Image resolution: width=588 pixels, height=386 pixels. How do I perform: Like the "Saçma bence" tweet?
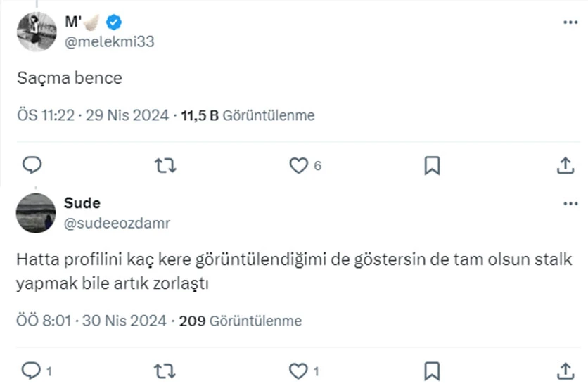point(300,165)
